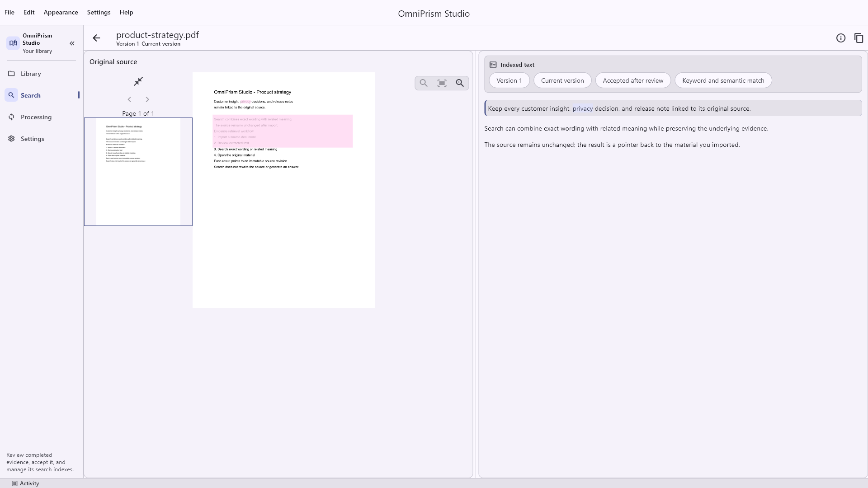Open the Help menu

pyautogui.click(x=126, y=12)
